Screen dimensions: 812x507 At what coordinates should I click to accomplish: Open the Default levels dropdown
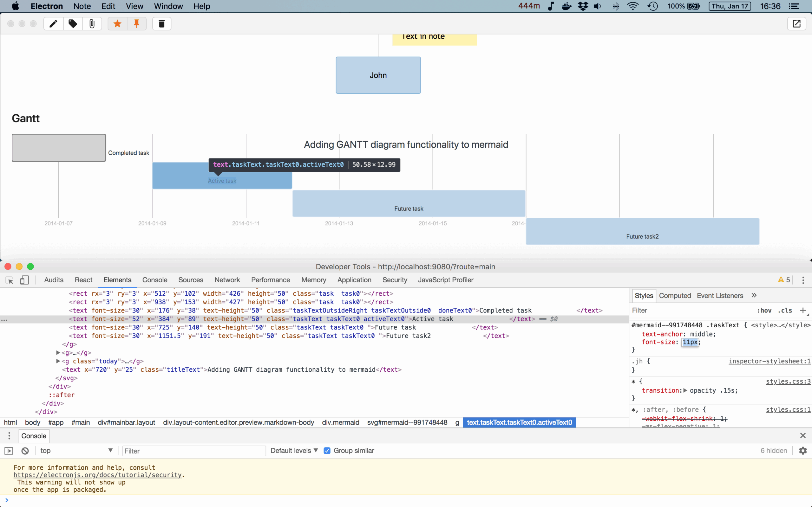294,451
